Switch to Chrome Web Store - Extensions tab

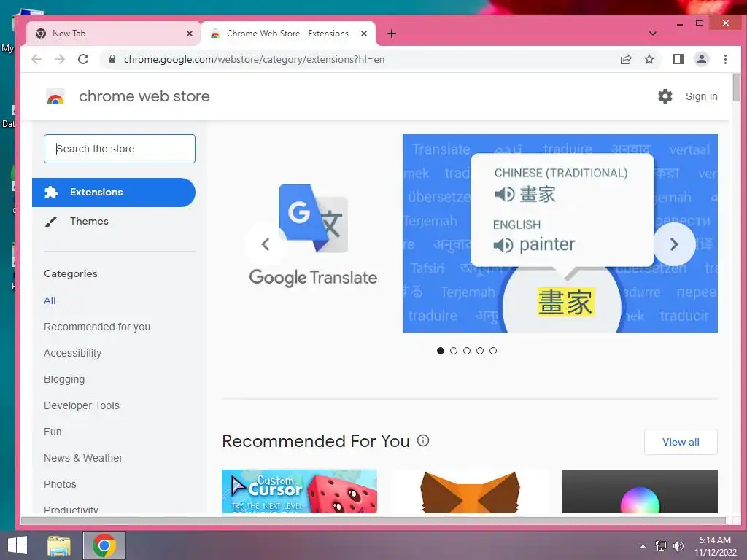tap(288, 34)
